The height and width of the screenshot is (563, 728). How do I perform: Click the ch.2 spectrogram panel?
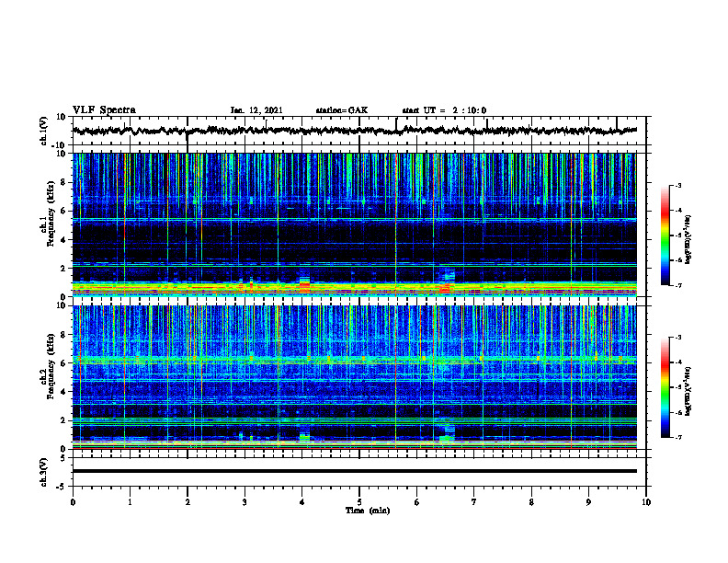[x=354, y=377]
